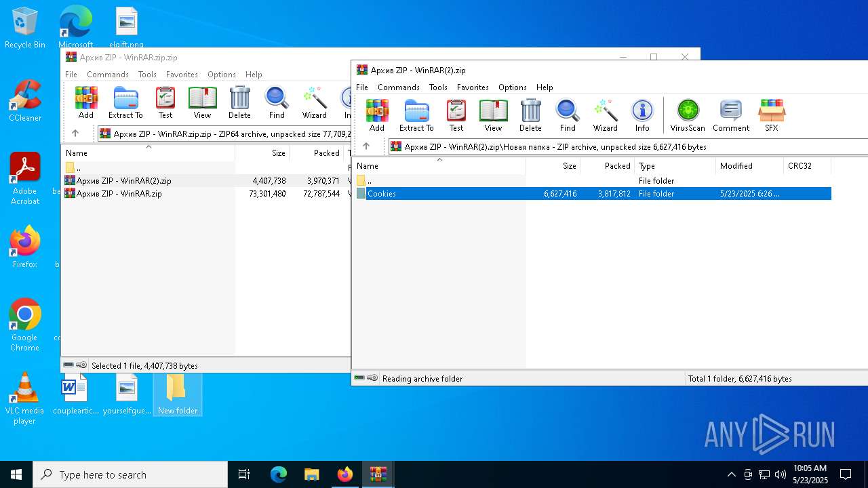The height and width of the screenshot is (488, 868).
Task: Open File Explorer from the taskbar
Action: point(312,474)
